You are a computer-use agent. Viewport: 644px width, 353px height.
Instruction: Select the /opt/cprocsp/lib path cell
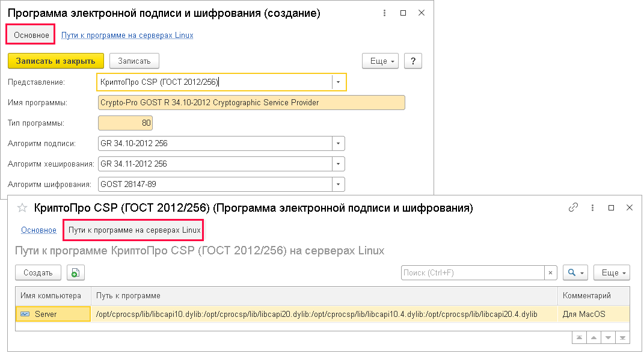pos(325,315)
